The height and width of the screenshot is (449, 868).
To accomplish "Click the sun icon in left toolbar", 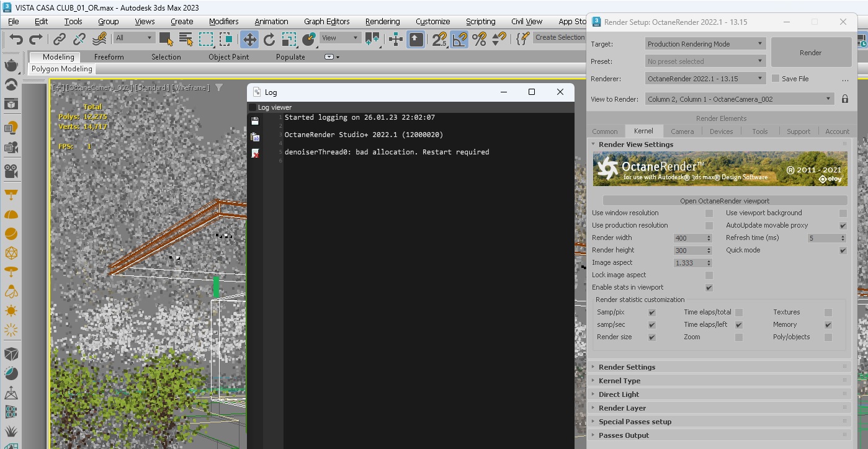I will pos(11,310).
